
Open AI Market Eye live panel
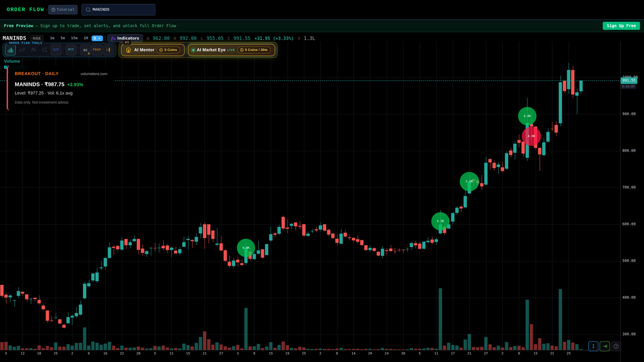click(x=231, y=50)
